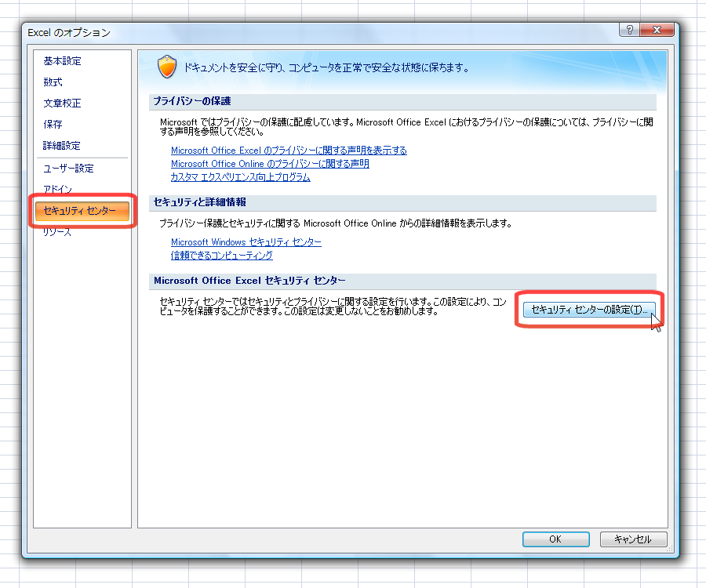Open the リソース category
Viewport: 706px width, 588px height.
(56, 232)
